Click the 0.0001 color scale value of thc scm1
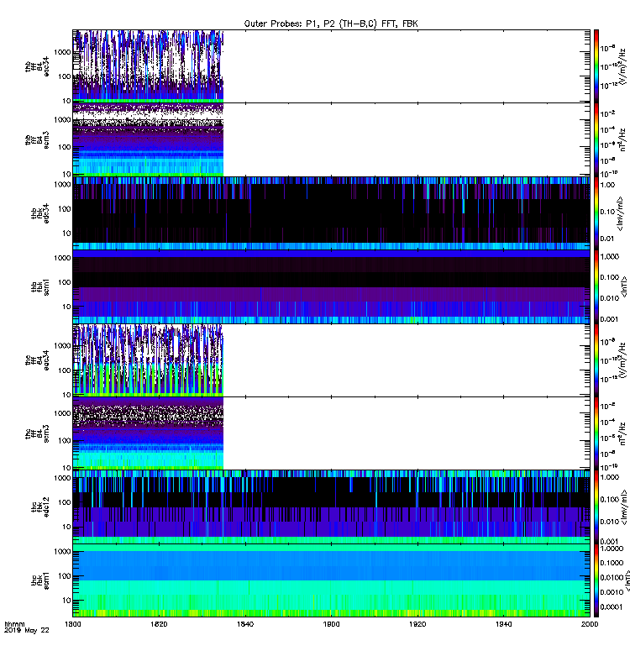 tap(611, 606)
